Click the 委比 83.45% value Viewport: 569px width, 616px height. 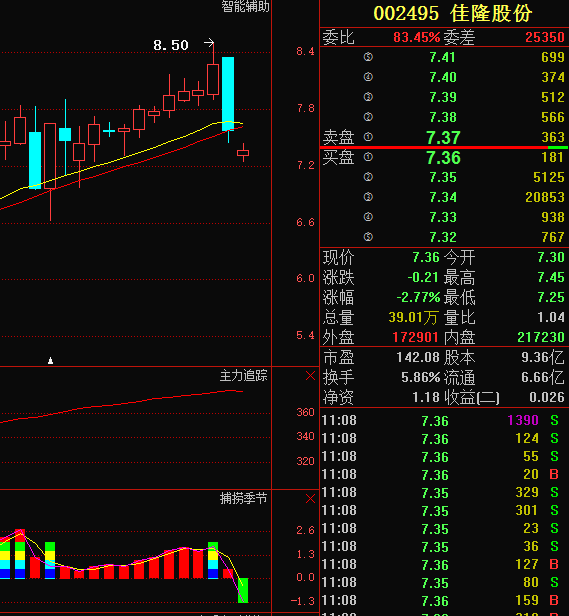[x=417, y=37]
